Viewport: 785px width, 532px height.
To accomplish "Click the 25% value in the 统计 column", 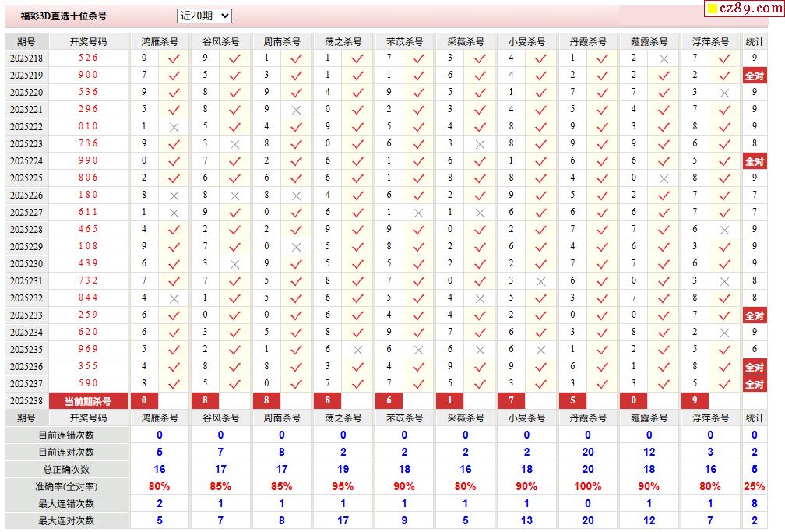I will 755,486.
